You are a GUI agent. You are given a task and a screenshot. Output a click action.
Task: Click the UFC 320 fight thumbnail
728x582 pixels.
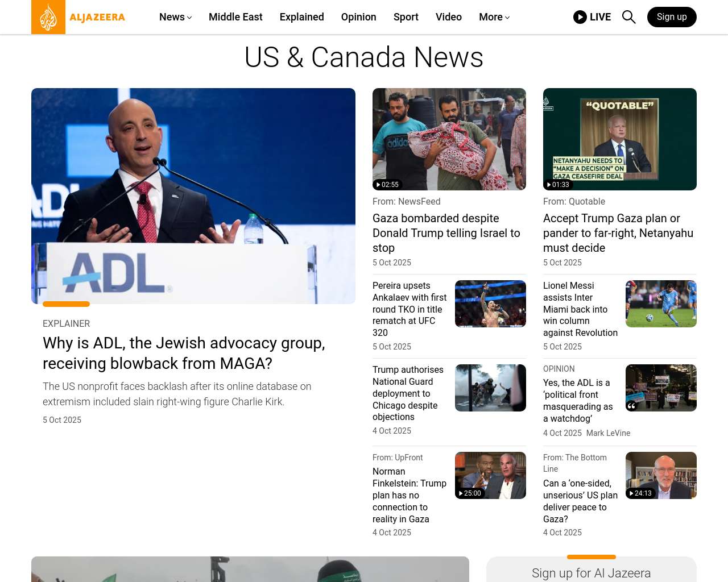tap(490, 304)
